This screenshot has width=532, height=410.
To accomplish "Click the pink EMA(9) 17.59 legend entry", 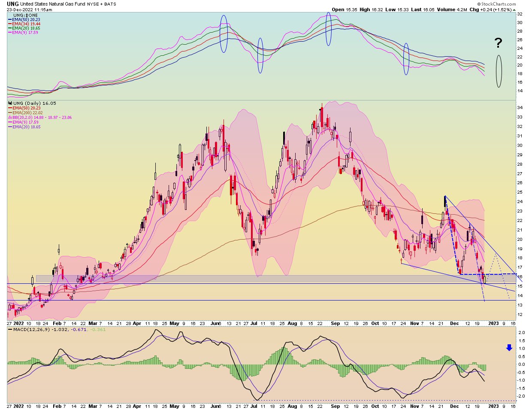I will [25, 32].
